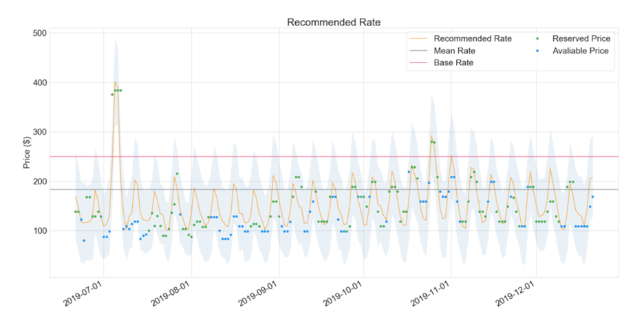Click the 300 tick on y-axis

(39, 132)
